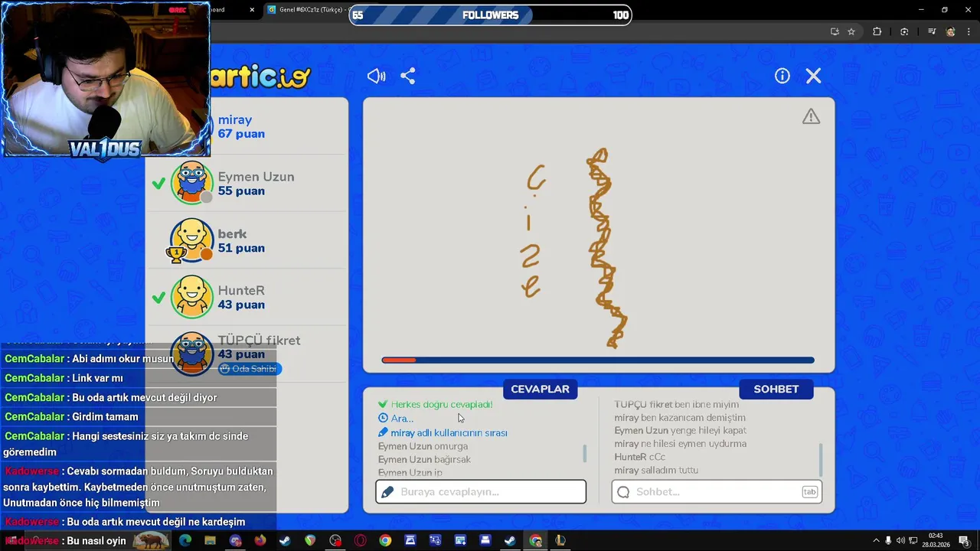The height and width of the screenshot is (551, 980).
Task: Focus the 'Sohbet...' chat input field
Action: (717, 492)
